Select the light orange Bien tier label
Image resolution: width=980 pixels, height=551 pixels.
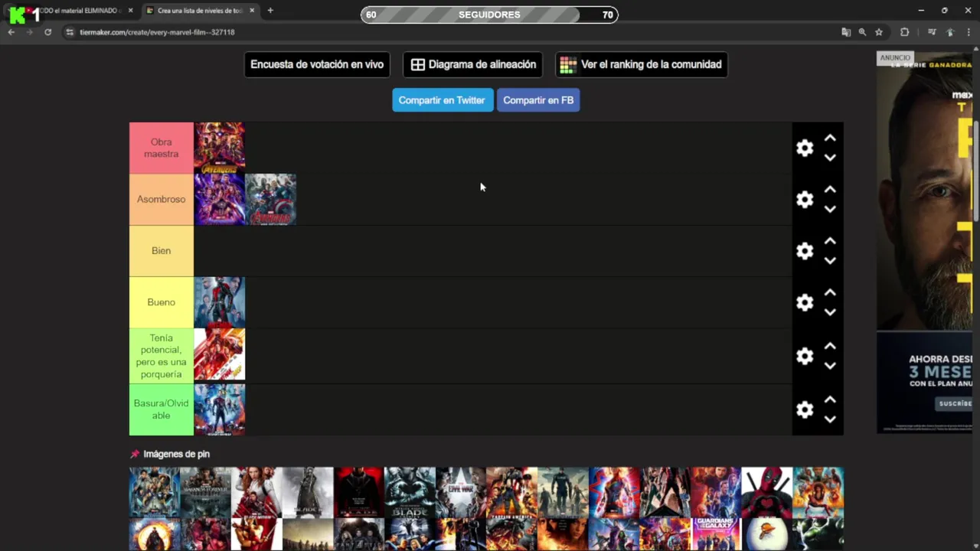click(x=161, y=251)
